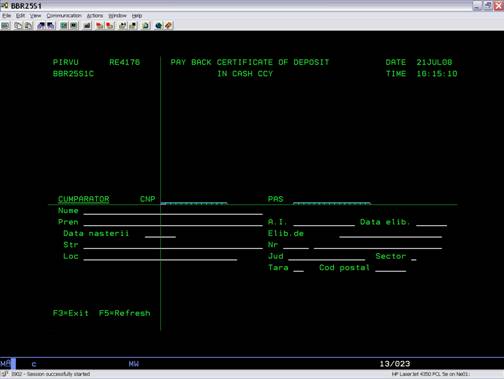
Task: Click the clipboard support icon in toolbar
Action: 146,26
